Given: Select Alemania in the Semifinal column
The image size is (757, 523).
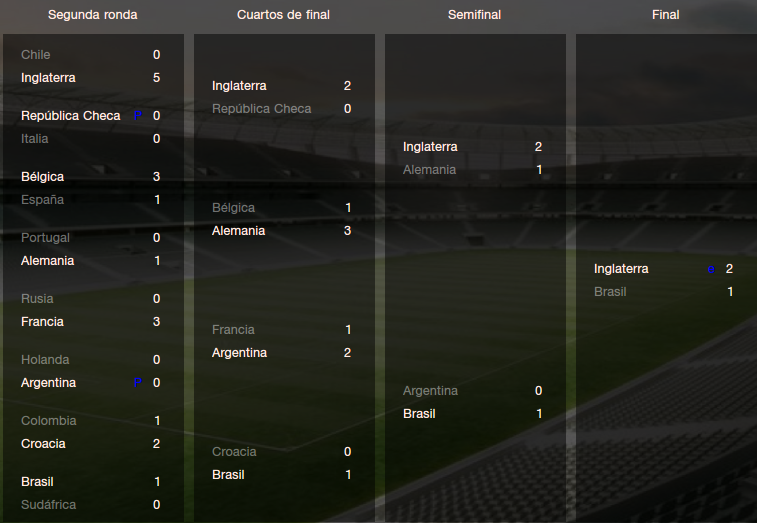Looking at the screenshot, I should [x=429, y=170].
